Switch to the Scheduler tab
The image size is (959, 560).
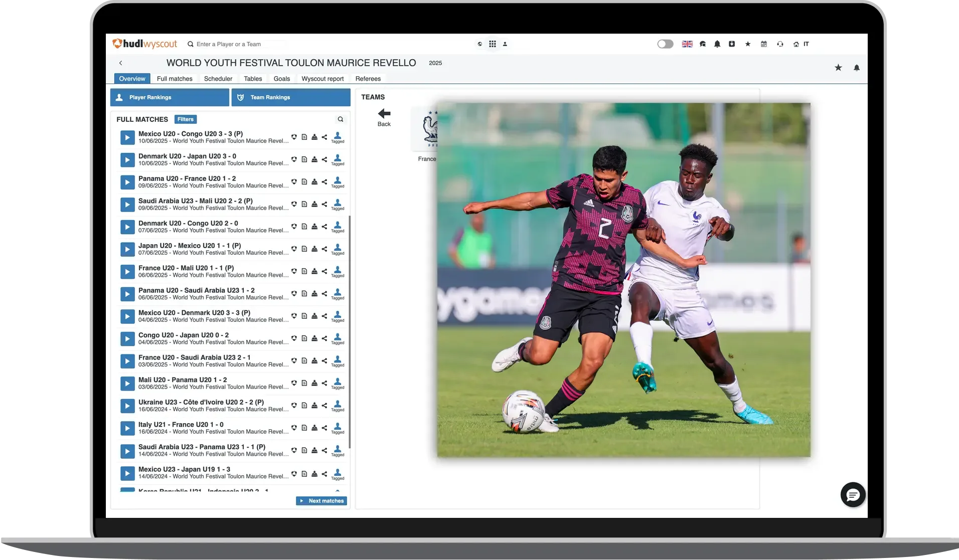pyautogui.click(x=218, y=79)
